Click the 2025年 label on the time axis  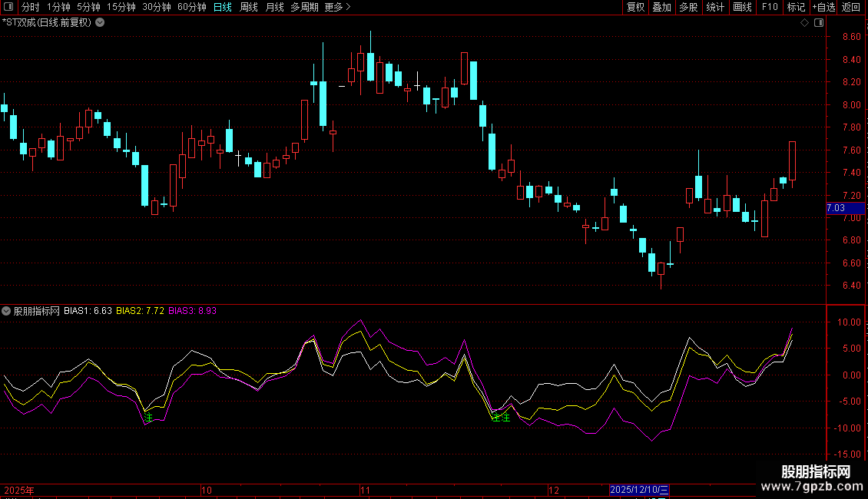coord(19,490)
